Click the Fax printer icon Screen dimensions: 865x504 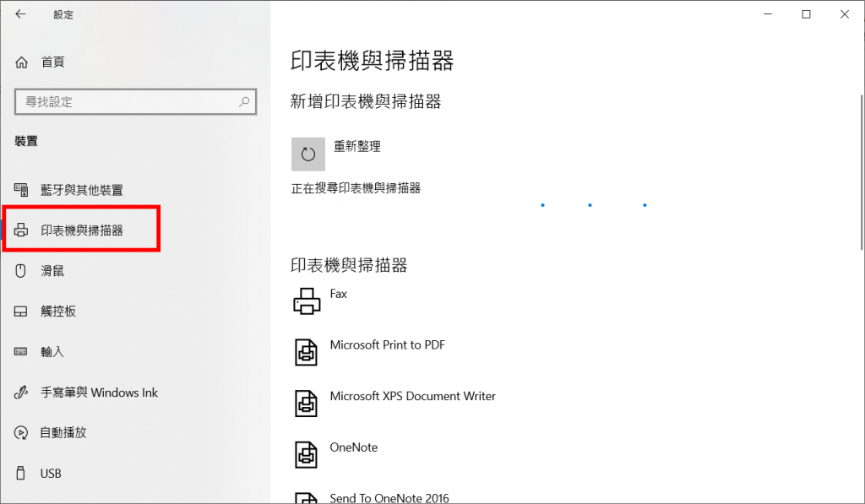[x=307, y=301]
